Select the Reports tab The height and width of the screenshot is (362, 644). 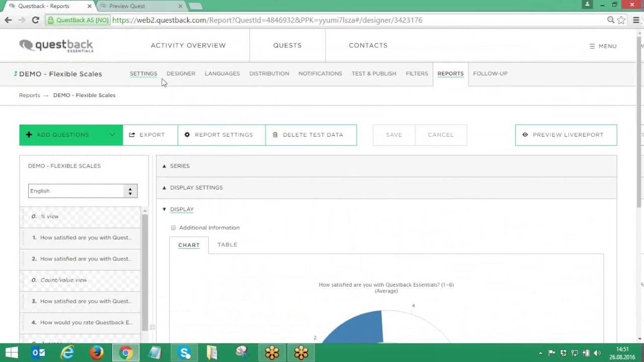450,73
